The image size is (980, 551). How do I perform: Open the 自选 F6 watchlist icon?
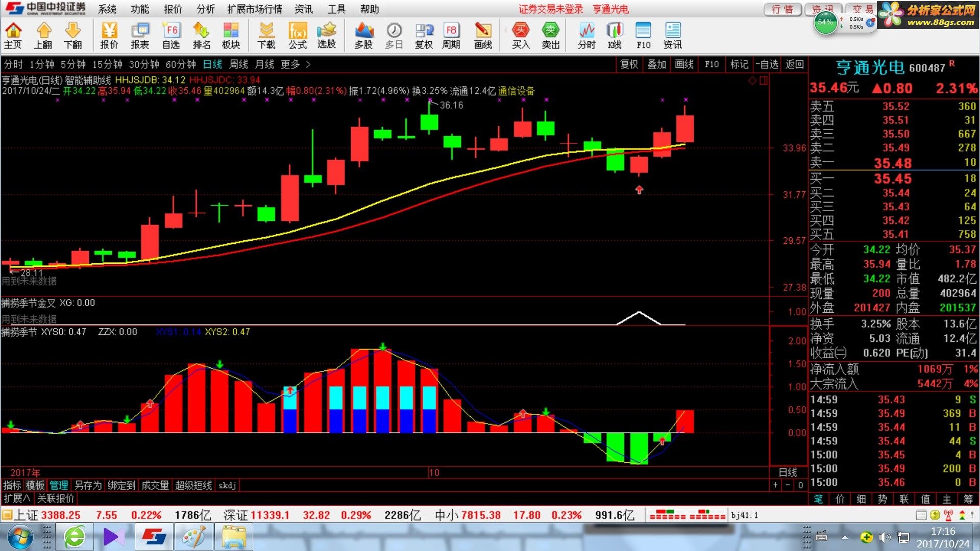click(x=171, y=36)
